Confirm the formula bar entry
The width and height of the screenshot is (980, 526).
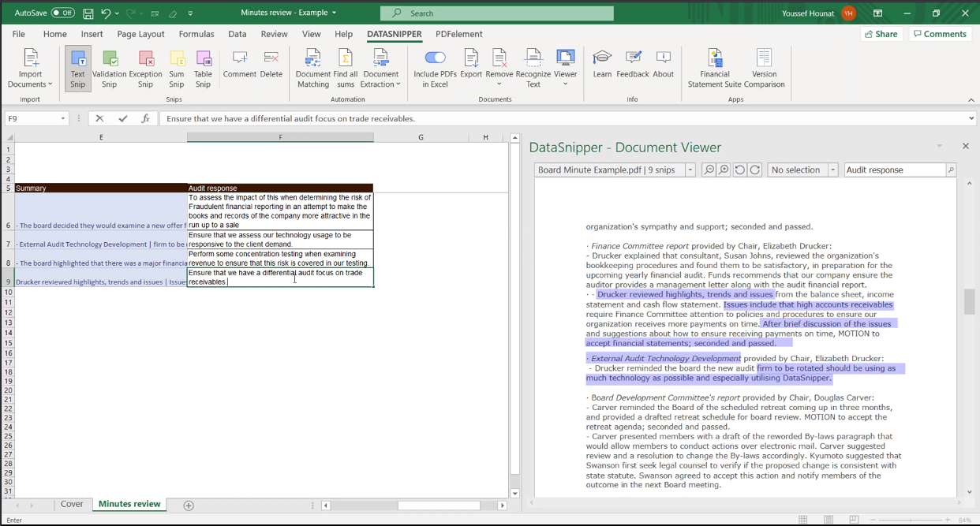click(x=122, y=118)
